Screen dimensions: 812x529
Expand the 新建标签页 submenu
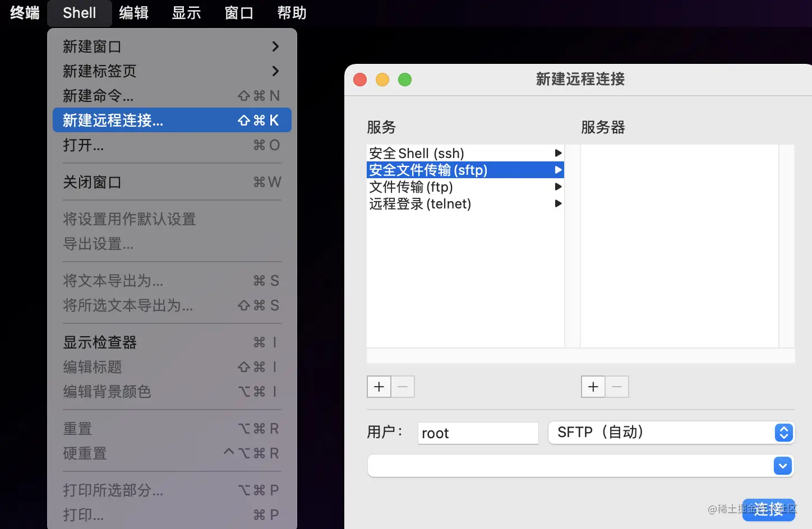click(172, 71)
